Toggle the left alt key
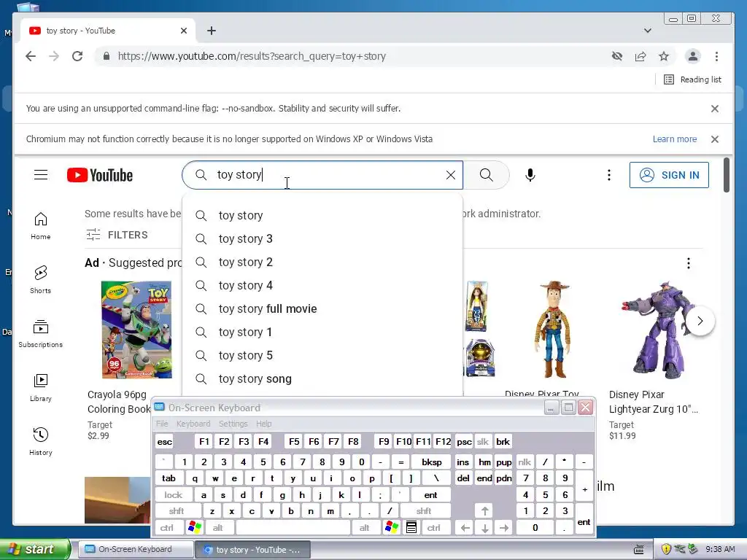Screen dimensions: 747x560 (217, 528)
